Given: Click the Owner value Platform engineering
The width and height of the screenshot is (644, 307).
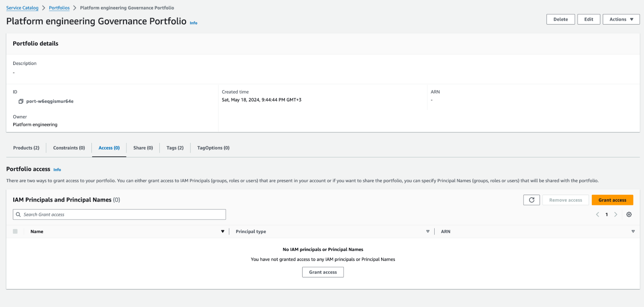Looking at the screenshot, I should click(35, 125).
